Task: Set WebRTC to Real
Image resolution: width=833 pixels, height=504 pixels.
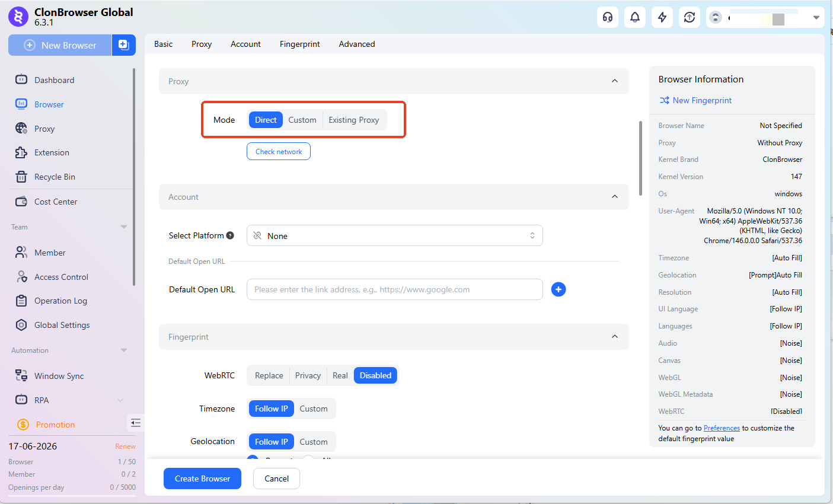Action: pos(340,375)
